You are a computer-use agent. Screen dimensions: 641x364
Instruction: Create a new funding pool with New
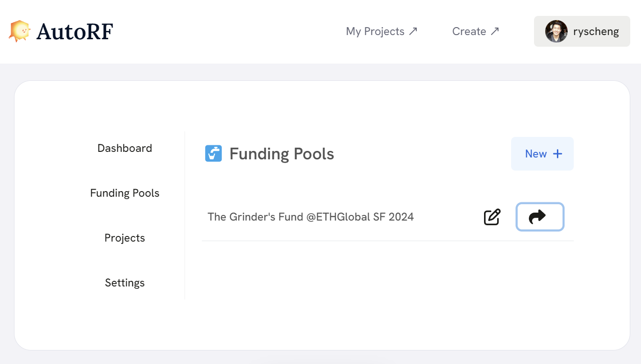coord(542,154)
